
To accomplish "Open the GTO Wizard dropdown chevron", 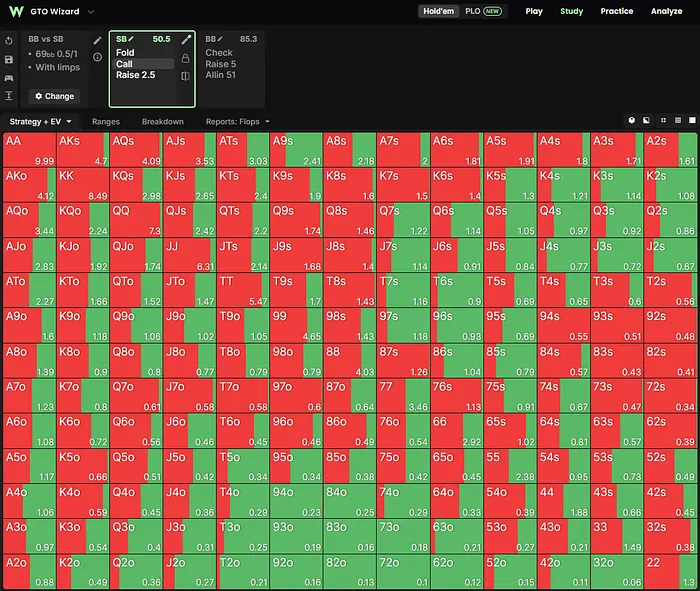I will coord(91,12).
